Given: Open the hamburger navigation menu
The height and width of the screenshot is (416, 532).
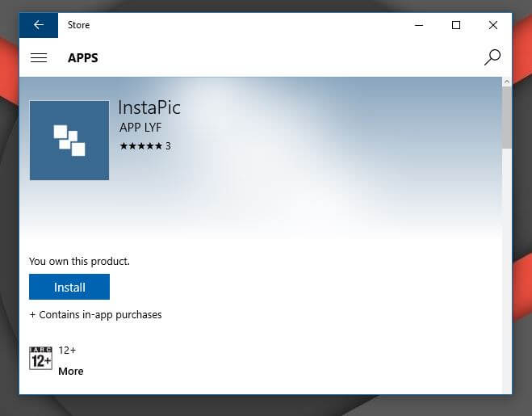Looking at the screenshot, I should point(39,57).
